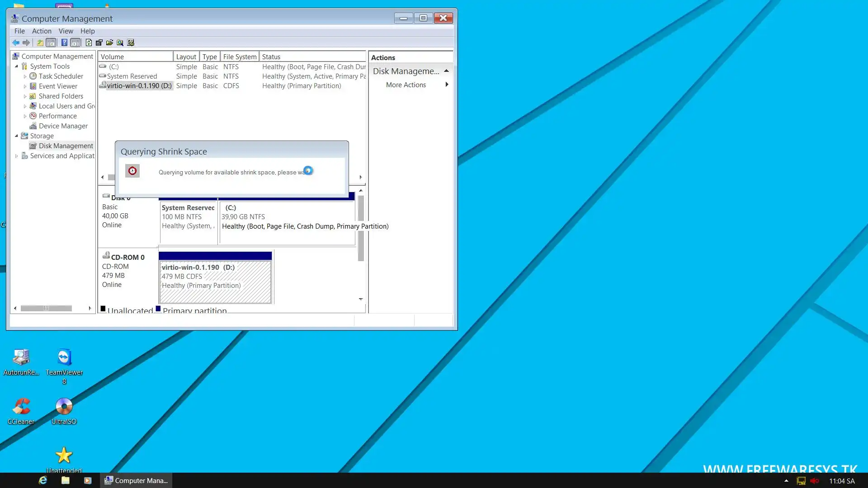Screen dimensions: 868x488
Task: Collapse the Disk Management actions section
Action: (x=446, y=71)
